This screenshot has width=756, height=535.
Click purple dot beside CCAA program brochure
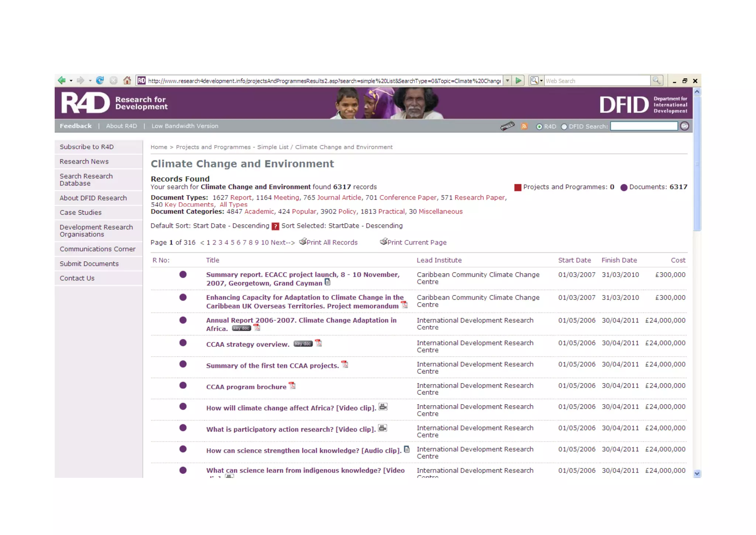pyautogui.click(x=183, y=385)
